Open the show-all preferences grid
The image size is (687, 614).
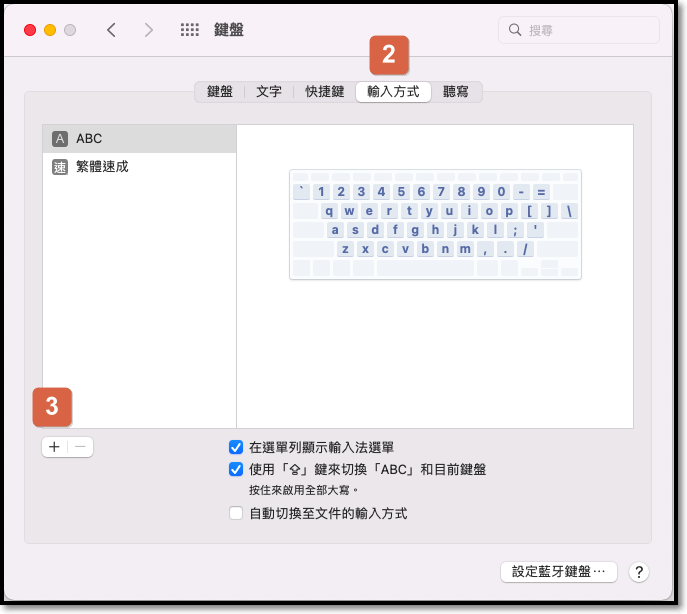coord(189,30)
